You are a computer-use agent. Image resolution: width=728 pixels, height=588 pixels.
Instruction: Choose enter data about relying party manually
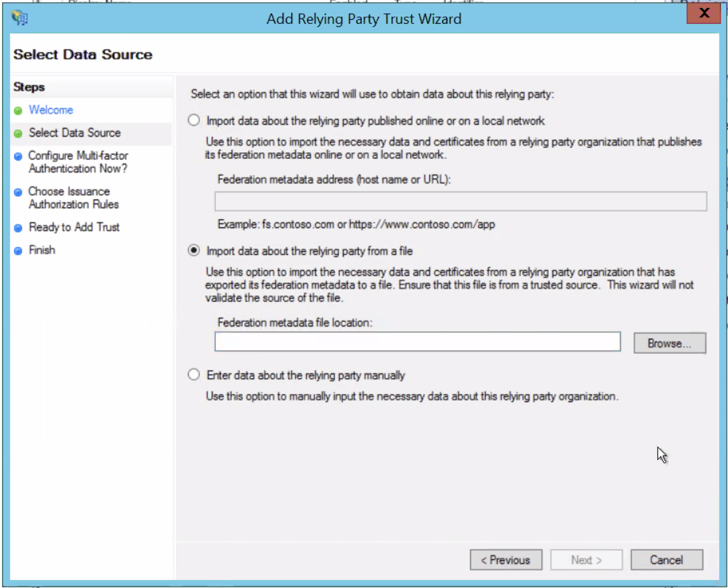193,374
